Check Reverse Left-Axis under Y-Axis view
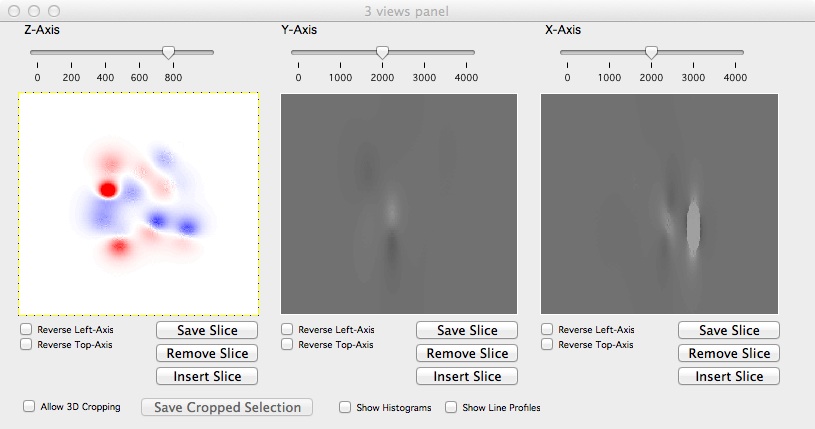This screenshot has width=815, height=429. (288, 329)
